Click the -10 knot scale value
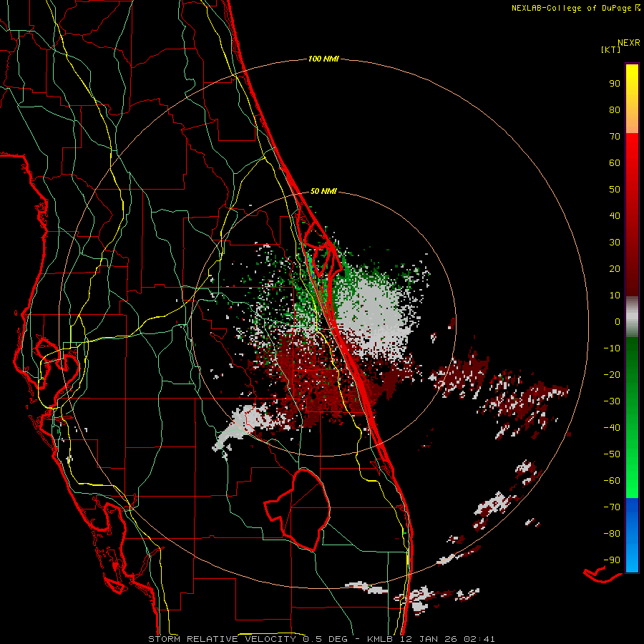 [612, 348]
